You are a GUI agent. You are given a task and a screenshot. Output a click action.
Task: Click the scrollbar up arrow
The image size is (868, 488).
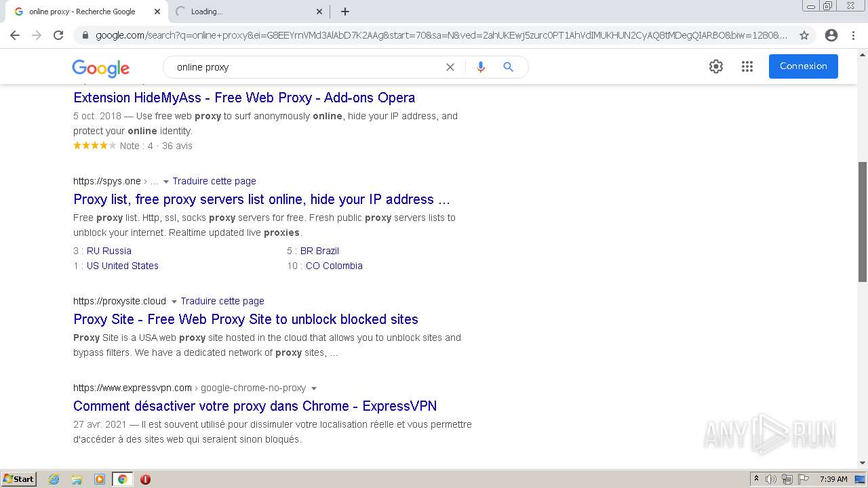coord(863,54)
